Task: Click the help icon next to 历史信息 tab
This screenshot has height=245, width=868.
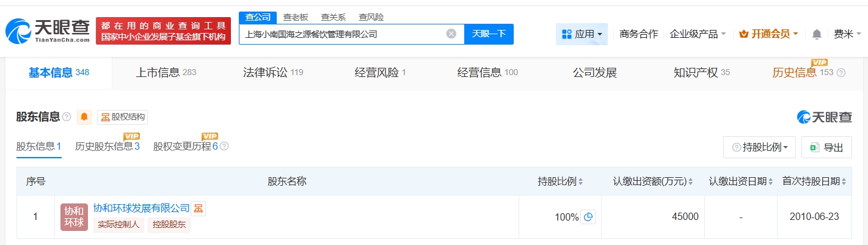Action: click(x=841, y=73)
